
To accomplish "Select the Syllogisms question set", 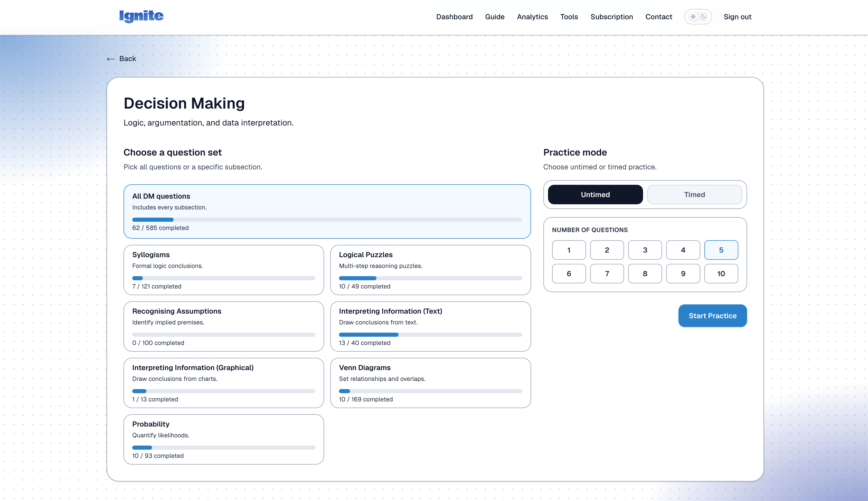I will coord(224,270).
